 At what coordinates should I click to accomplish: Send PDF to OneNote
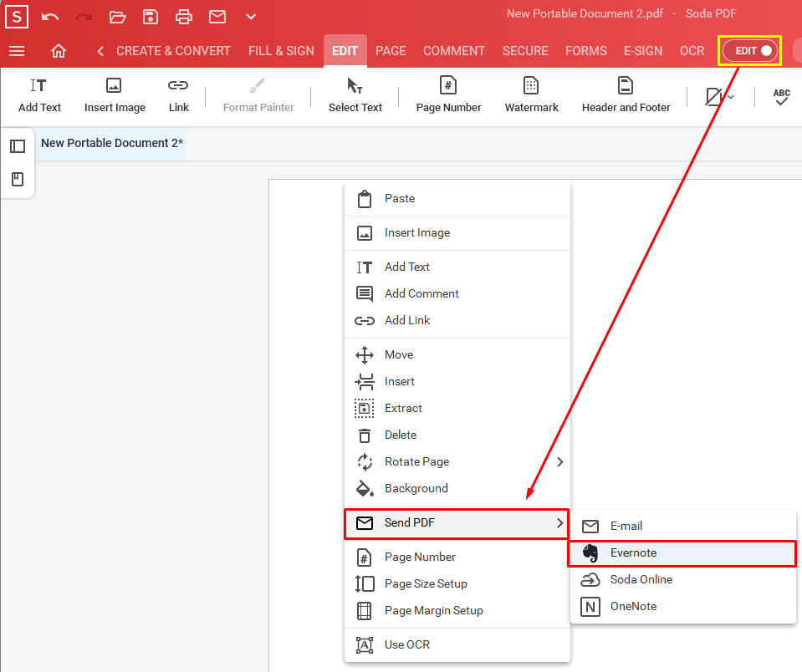click(x=682, y=607)
